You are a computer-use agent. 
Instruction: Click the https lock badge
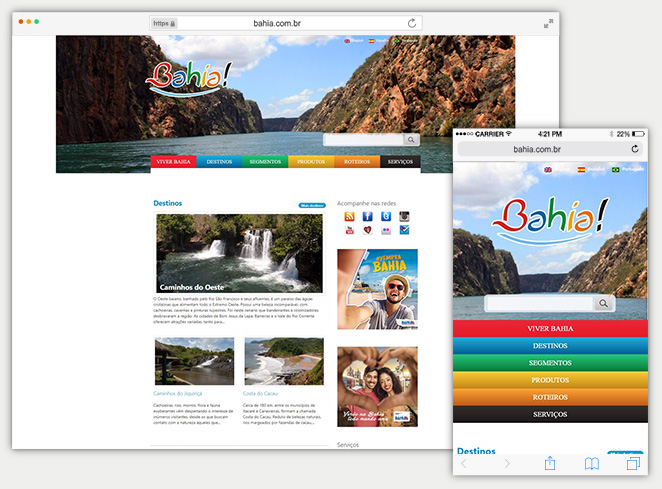[x=164, y=23]
